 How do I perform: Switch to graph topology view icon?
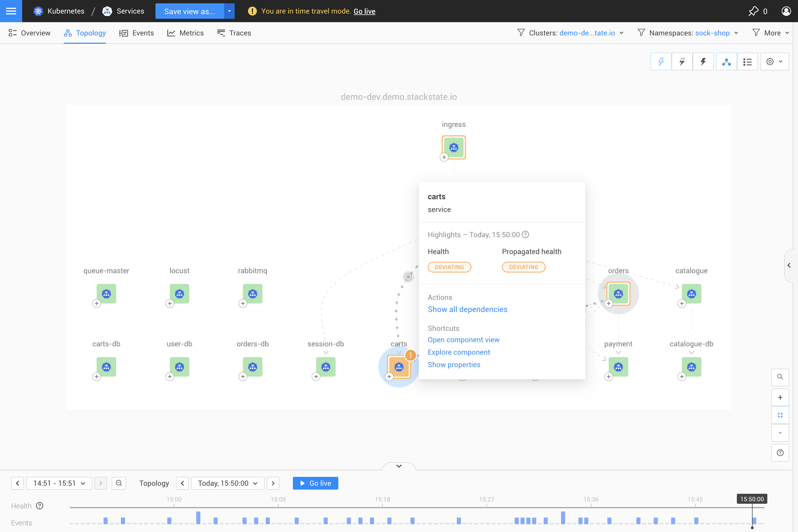(x=726, y=62)
